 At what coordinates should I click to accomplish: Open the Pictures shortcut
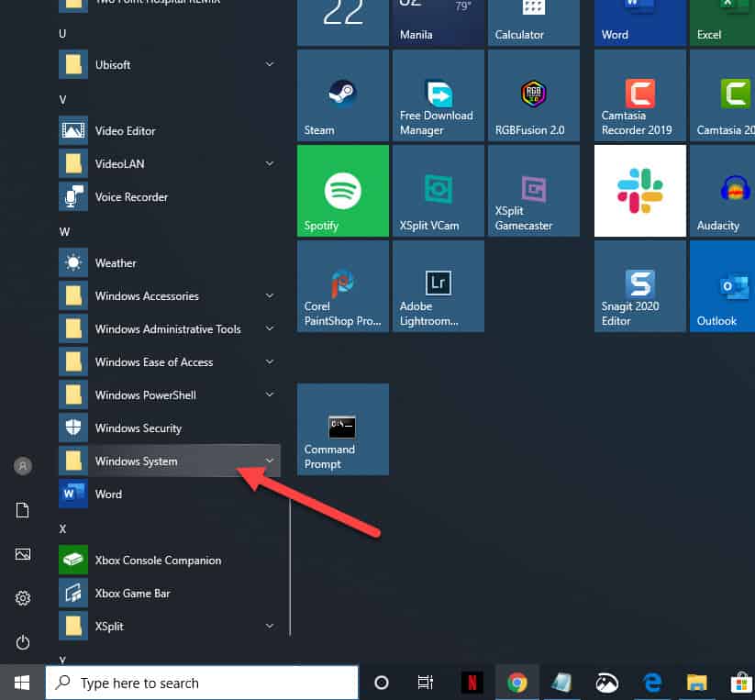23,554
